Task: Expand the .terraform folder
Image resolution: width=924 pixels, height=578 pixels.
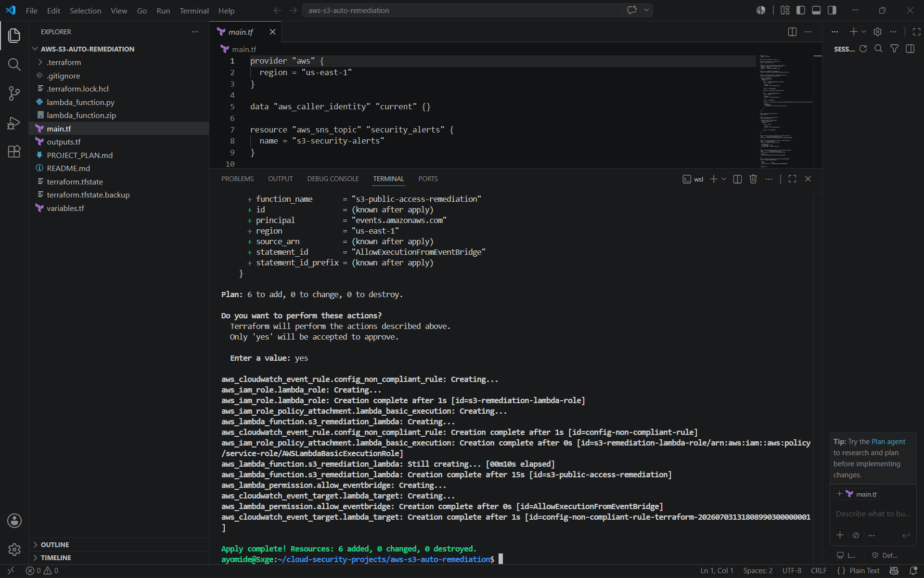Action: (x=41, y=63)
